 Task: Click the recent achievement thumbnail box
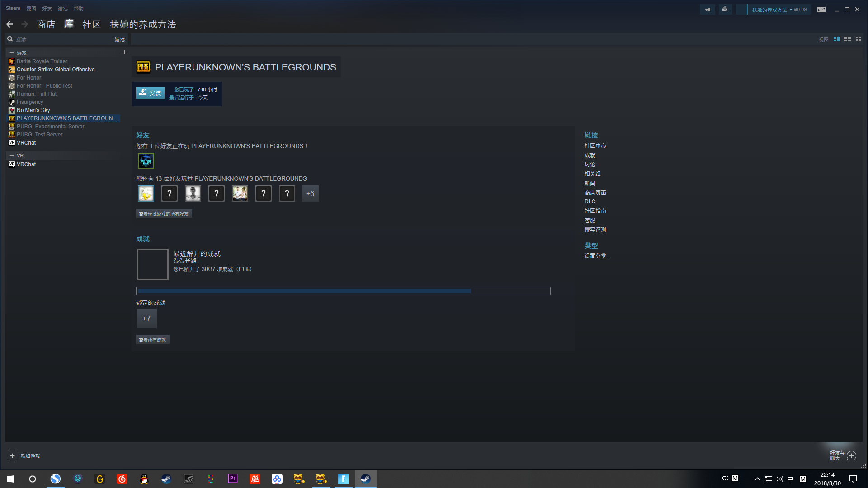pos(153,264)
